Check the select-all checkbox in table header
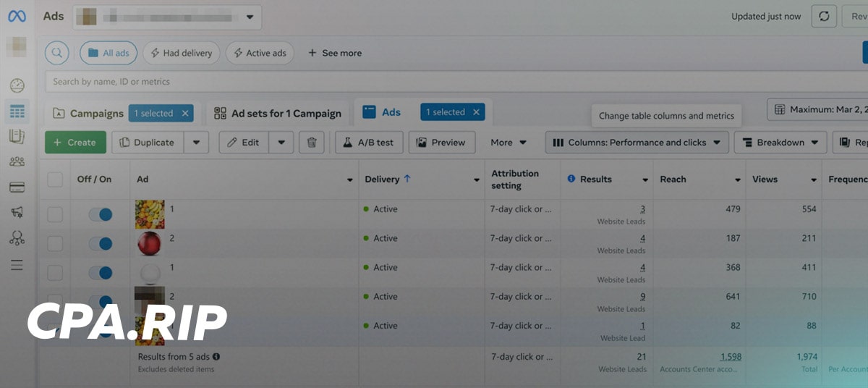 [x=55, y=180]
